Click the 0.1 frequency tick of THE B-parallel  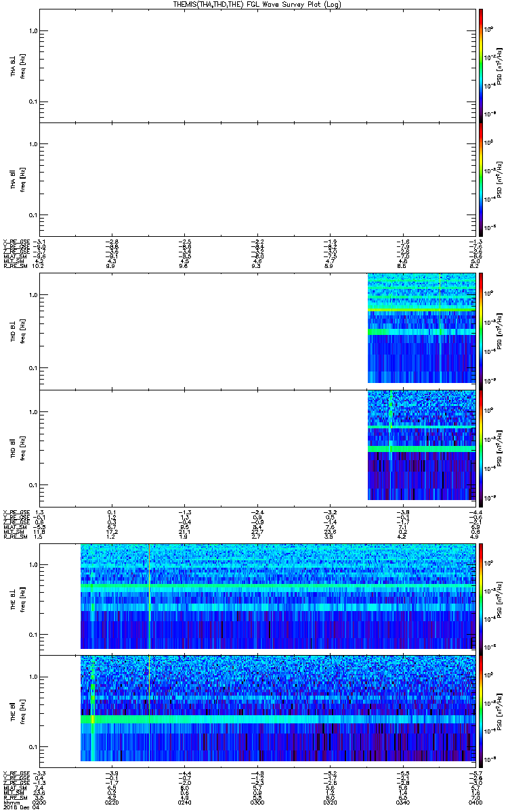33,746
